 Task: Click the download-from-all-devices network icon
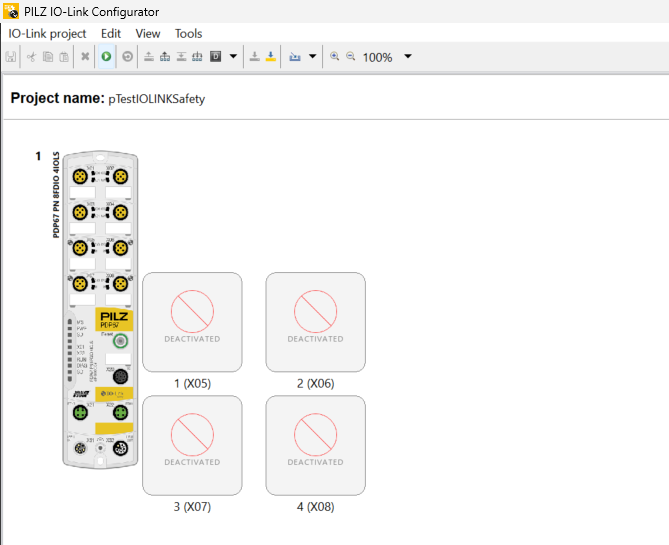coord(197,56)
